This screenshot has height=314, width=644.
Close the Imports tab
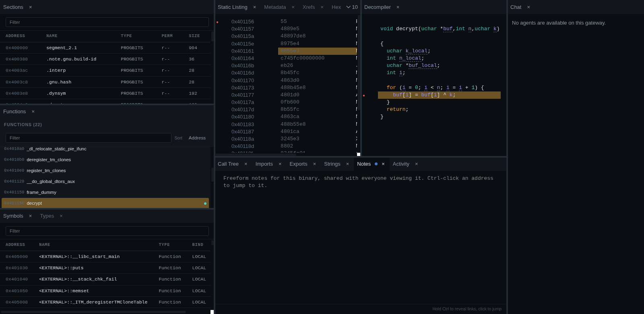coord(280,164)
